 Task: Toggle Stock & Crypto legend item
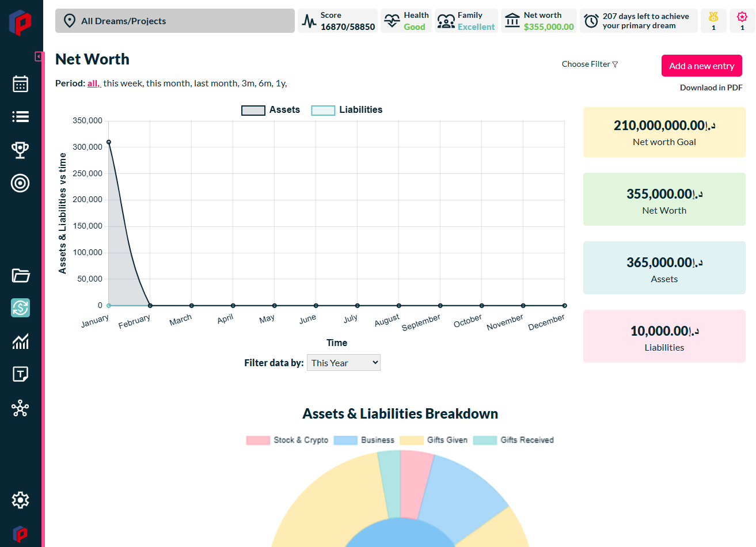coord(287,440)
